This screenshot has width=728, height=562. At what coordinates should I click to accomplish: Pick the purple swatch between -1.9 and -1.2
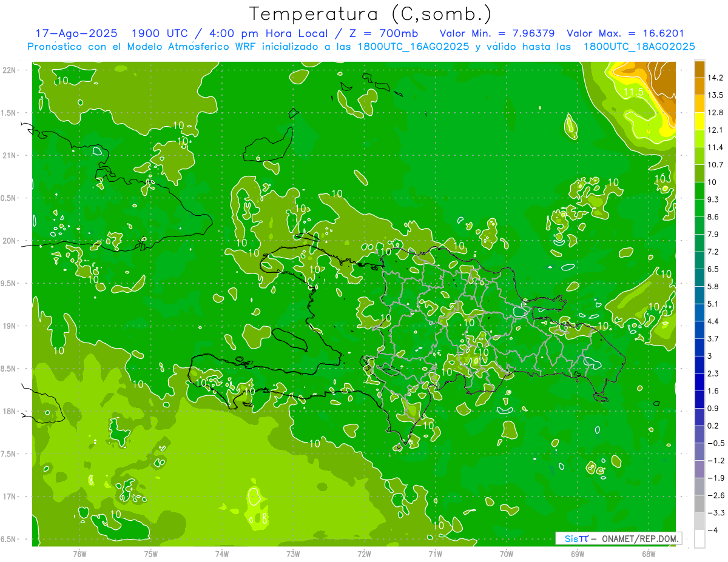tap(699, 469)
